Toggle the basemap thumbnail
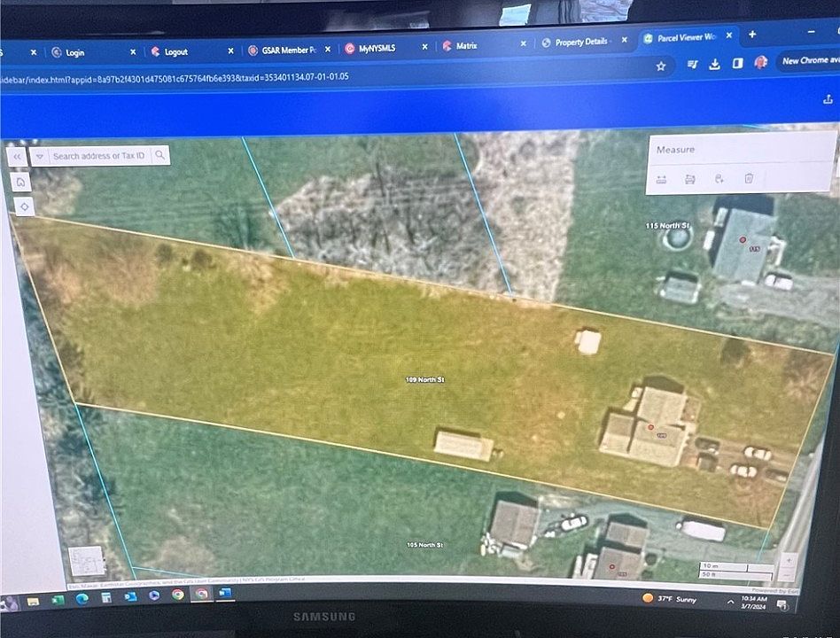The image size is (840, 638). tap(87, 562)
